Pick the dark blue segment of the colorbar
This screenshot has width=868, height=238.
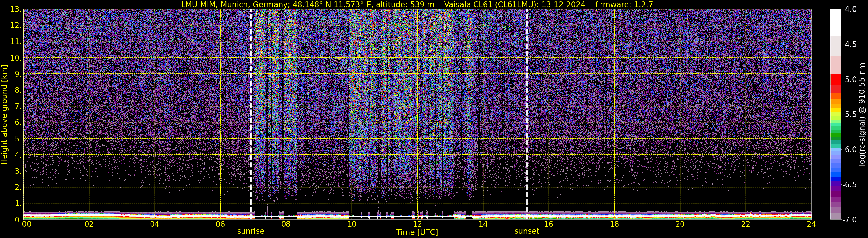(x=835, y=179)
